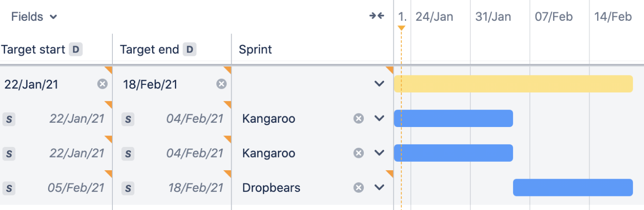This screenshot has height=210, width=644.
Task: Edit the 22/Jan/21 target start field
Action: (31, 84)
